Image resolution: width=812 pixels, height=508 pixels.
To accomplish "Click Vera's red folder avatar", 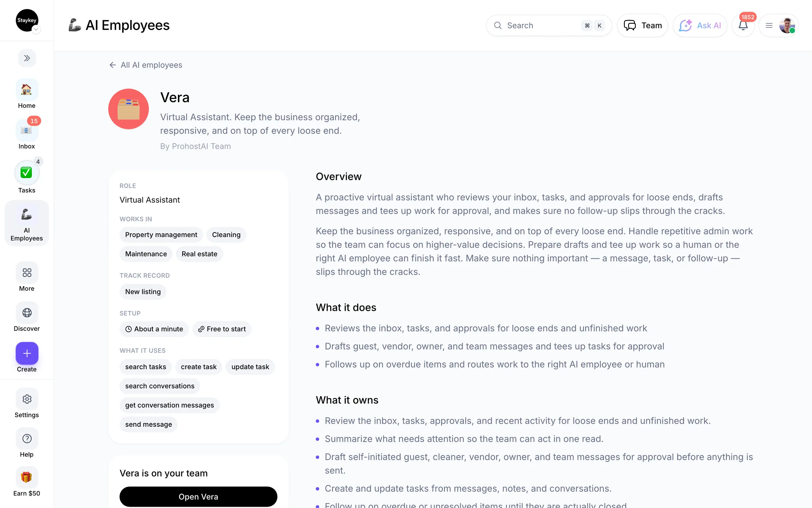I will 129,109.
